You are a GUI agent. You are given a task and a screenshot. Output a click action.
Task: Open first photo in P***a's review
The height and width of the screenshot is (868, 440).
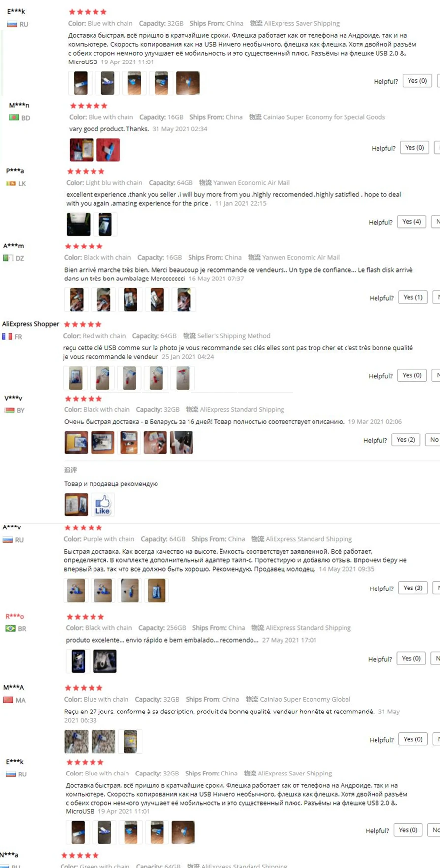pos(79,224)
